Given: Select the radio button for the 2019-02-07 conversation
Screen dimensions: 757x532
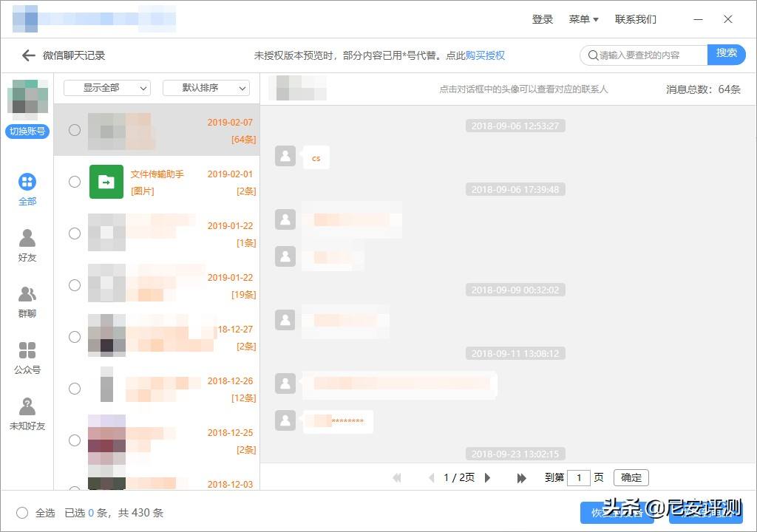Looking at the screenshot, I should pyautogui.click(x=75, y=130).
